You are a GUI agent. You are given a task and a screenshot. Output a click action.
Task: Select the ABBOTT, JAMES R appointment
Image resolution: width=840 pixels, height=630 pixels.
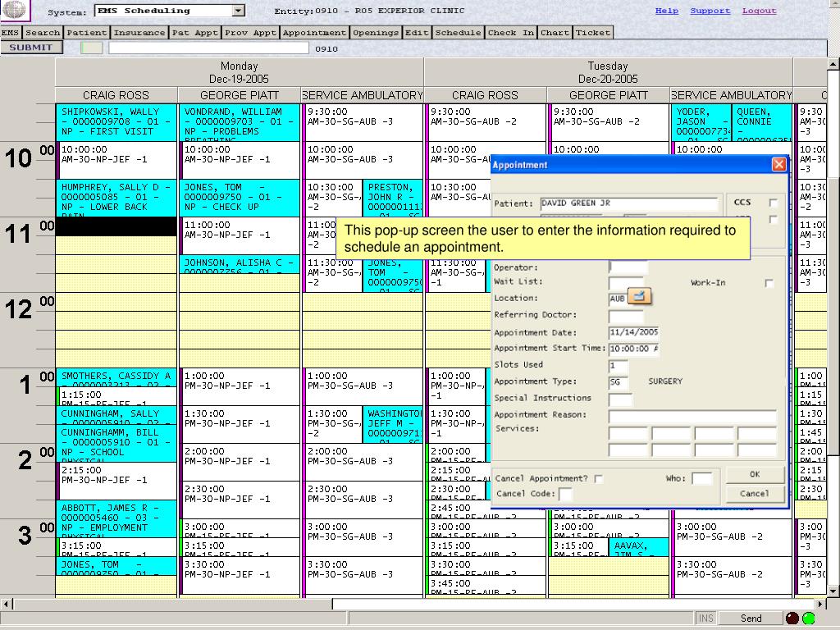[116, 518]
